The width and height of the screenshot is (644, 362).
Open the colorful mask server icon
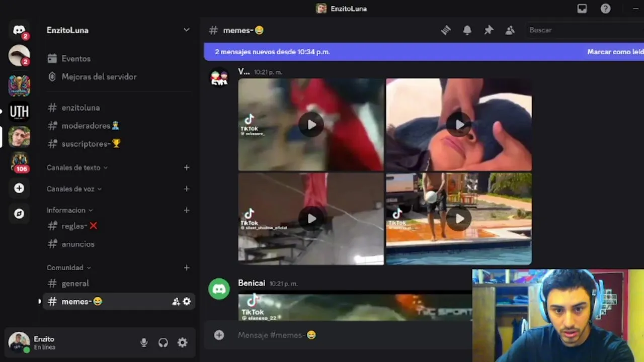19,85
